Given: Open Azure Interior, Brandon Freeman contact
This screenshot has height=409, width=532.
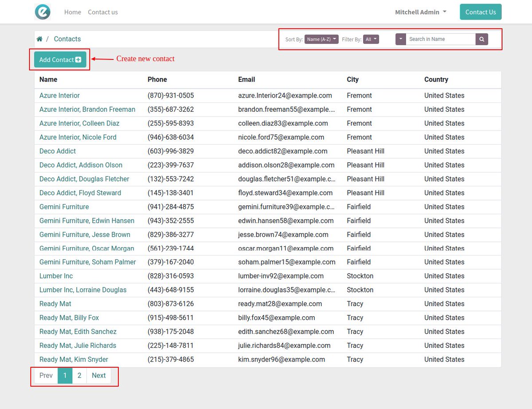Looking at the screenshot, I should 87,109.
